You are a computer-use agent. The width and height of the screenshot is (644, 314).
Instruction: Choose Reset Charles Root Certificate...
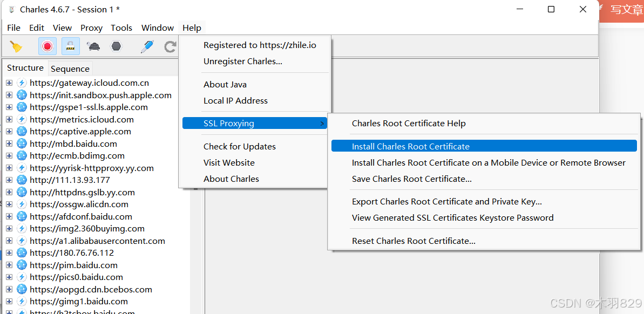(484, 241)
